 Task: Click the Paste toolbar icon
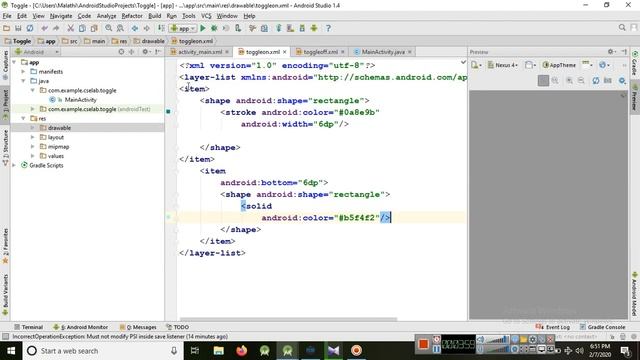click(x=94, y=28)
